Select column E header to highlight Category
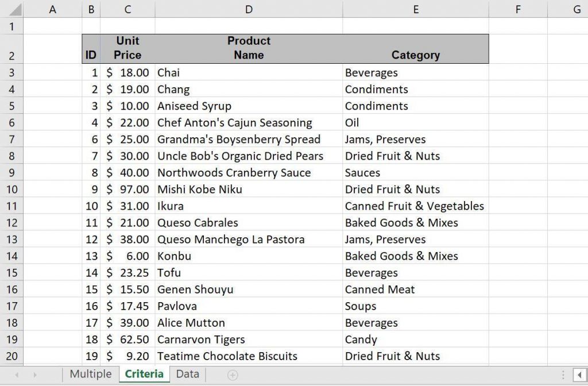588x386 pixels. [x=415, y=10]
